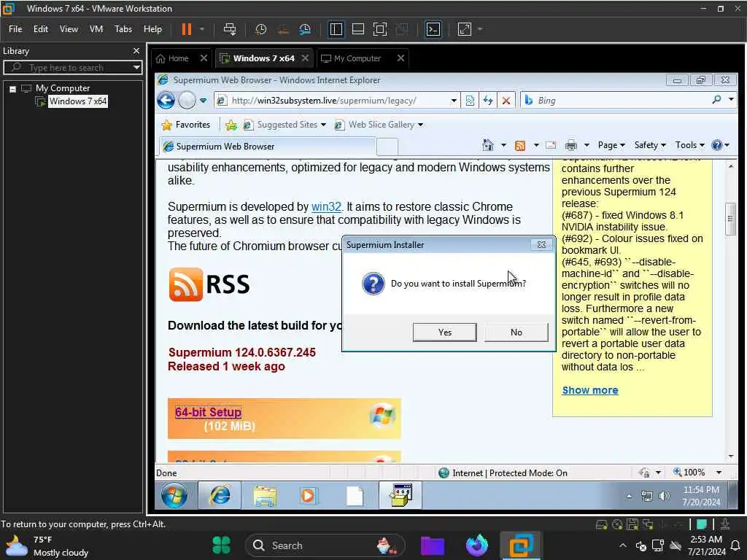Open the pause button power dropdown
The width and height of the screenshot is (747, 560).
point(202,29)
